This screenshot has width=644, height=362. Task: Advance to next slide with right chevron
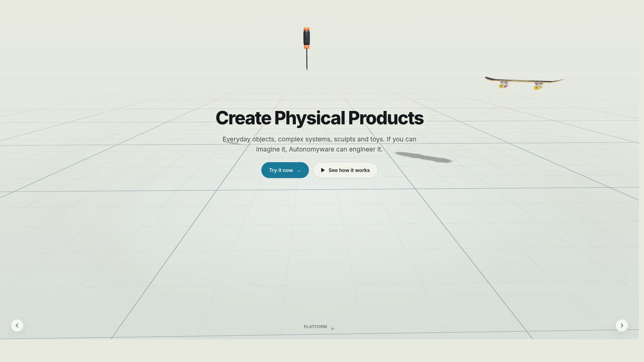(622, 325)
